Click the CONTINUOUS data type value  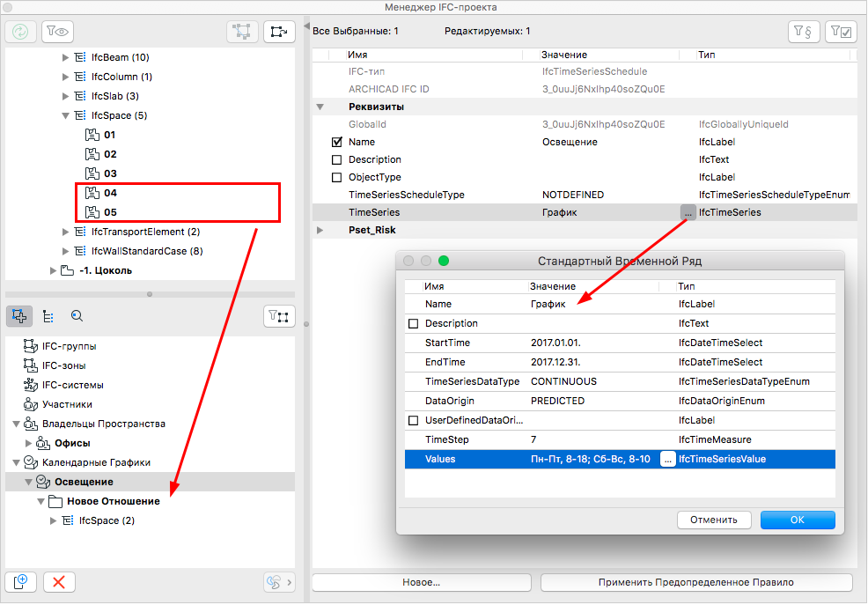[x=563, y=381]
